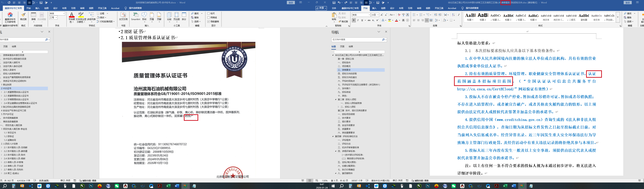The height and width of the screenshot is (189, 644).
Task: Open 行和段落间距 spacing dropdown in left window
Action: [114, 22]
